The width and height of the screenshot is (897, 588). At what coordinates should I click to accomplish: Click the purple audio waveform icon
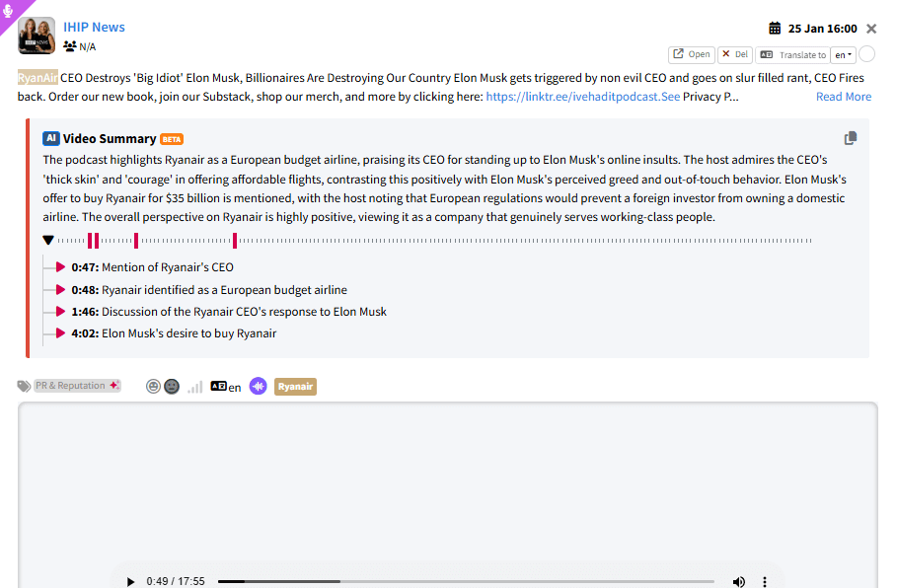(258, 387)
